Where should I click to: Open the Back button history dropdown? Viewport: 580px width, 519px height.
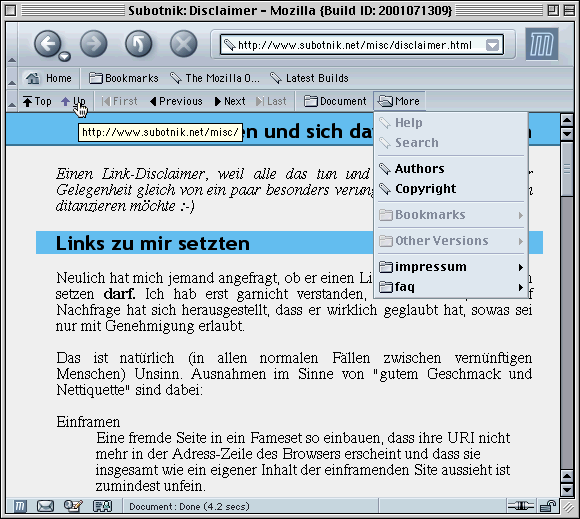[65, 56]
